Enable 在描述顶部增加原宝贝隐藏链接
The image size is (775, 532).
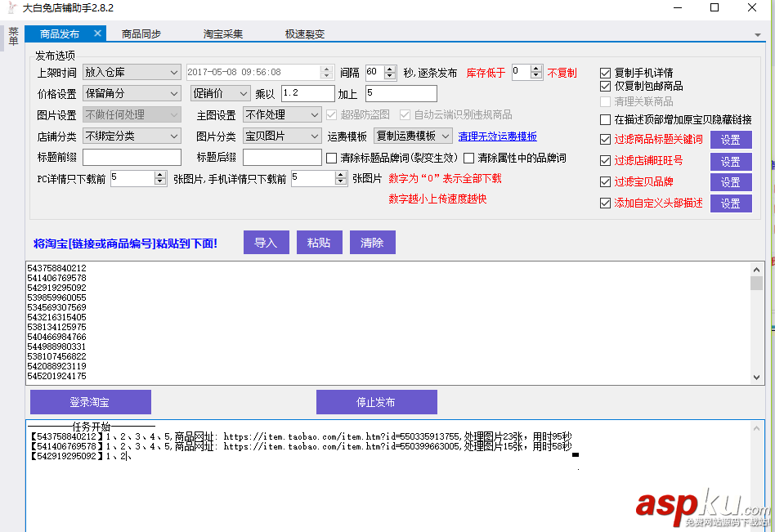coord(604,119)
